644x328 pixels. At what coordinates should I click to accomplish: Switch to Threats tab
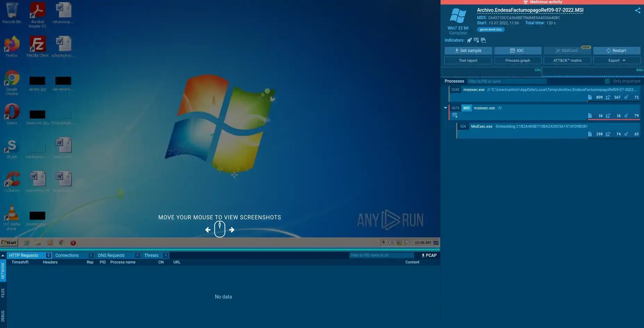tap(156, 255)
